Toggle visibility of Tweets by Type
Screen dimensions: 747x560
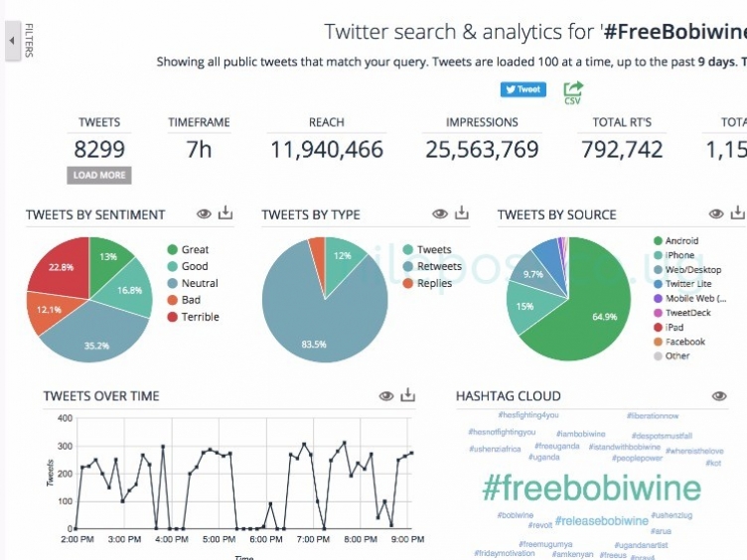(x=440, y=213)
